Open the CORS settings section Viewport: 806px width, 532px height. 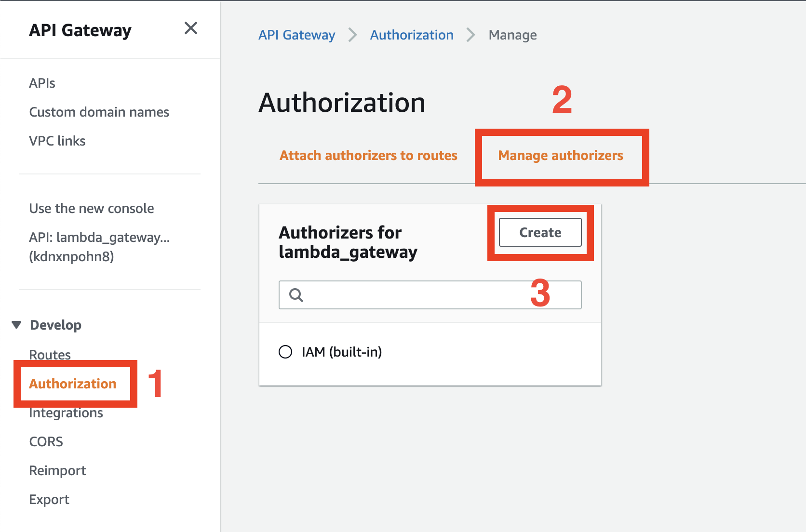46,441
